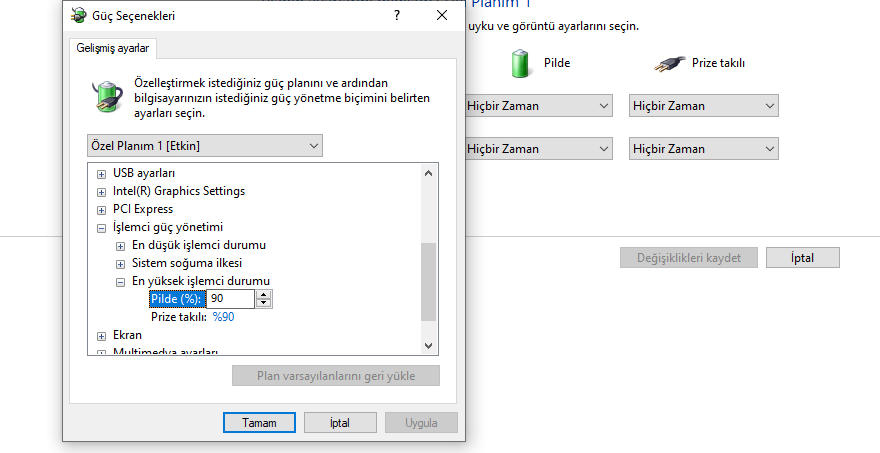Click the Tamam button
The height and width of the screenshot is (453, 880).
pyautogui.click(x=259, y=423)
